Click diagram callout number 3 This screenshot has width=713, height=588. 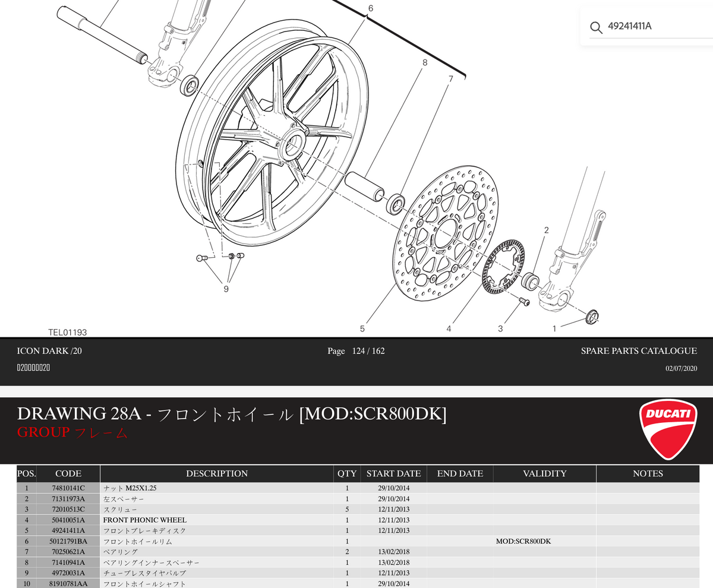(x=500, y=328)
